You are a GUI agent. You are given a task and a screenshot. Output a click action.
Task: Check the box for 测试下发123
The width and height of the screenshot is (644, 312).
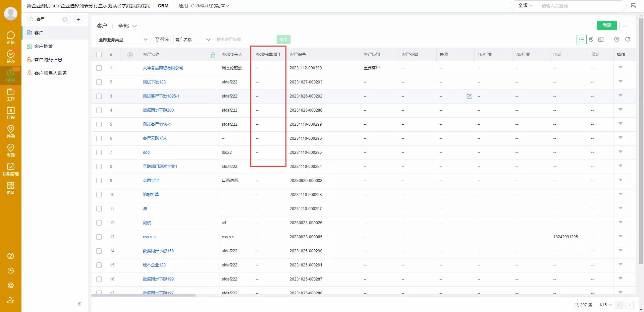point(99,82)
